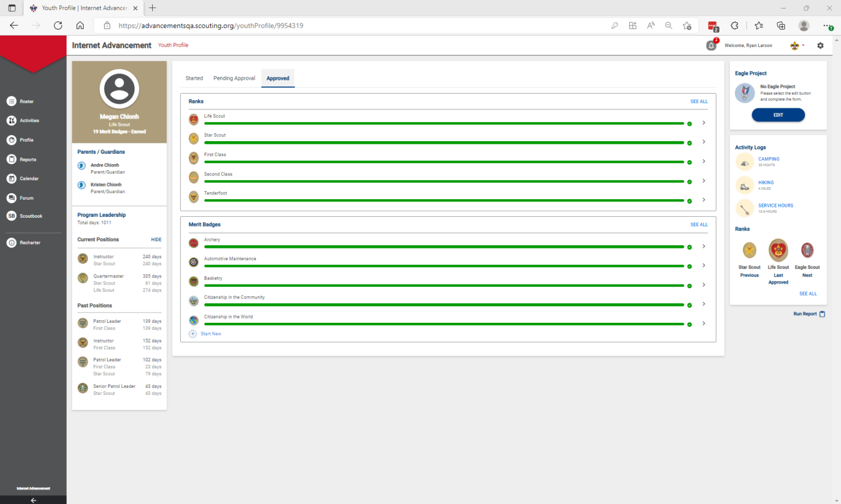Click Start New merit badge
Viewport: 841px width, 504px height.
(x=210, y=334)
